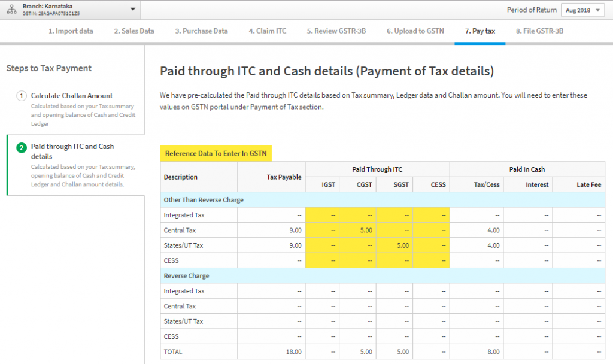The image size is (613, 364).
Task: Click the organization hierarchy icon beside Branch
Action: (x=13, y=10)
